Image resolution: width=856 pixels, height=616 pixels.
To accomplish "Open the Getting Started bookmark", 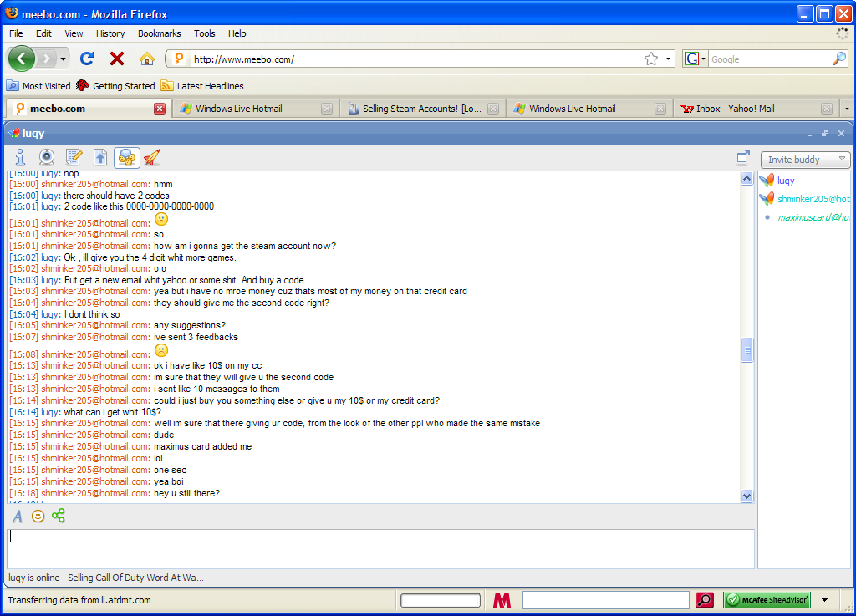I will 115,85.
